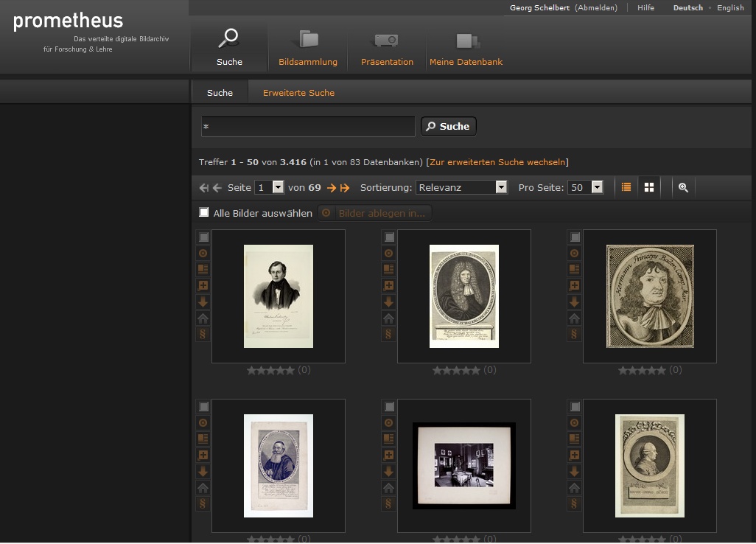This screenshot has height=544, width=756.
Task: Switch to list view of results
Action: click(x=626, y=187)
